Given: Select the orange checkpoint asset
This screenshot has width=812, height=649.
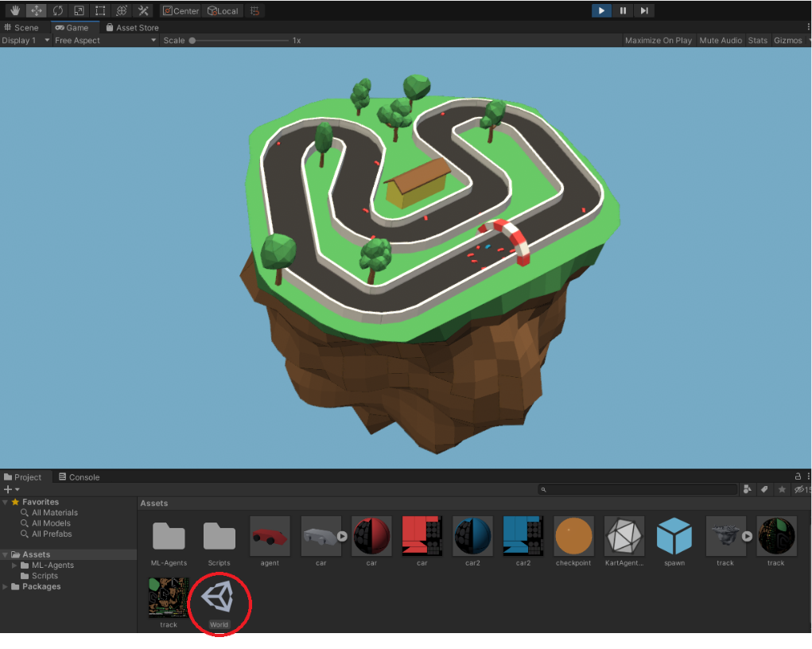Looking at the screenshot, I should point(573,537).
